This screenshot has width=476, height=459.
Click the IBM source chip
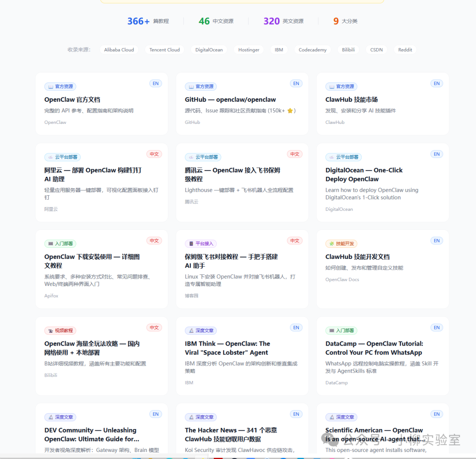[279, 50]
